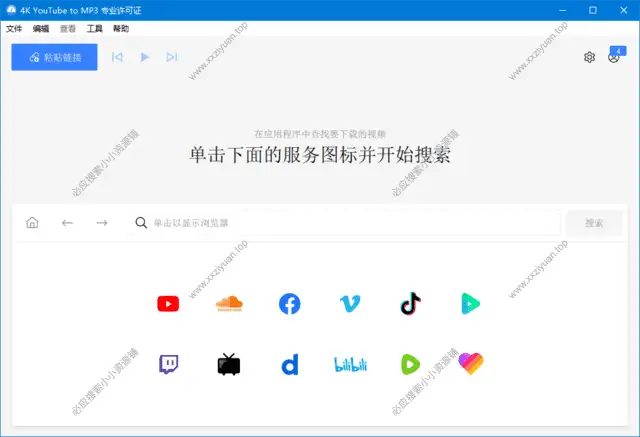
Task: Open the green Rumble service icon
Action: [411, 364]
